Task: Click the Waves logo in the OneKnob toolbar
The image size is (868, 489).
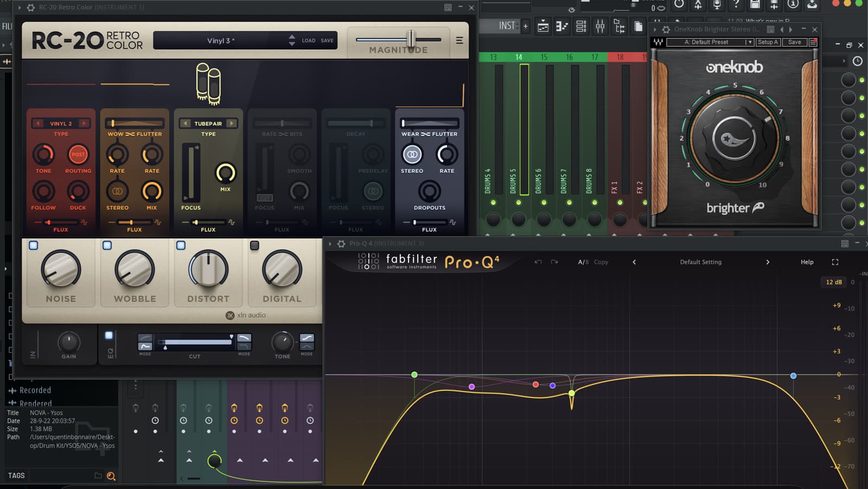Action: [658, 42]
